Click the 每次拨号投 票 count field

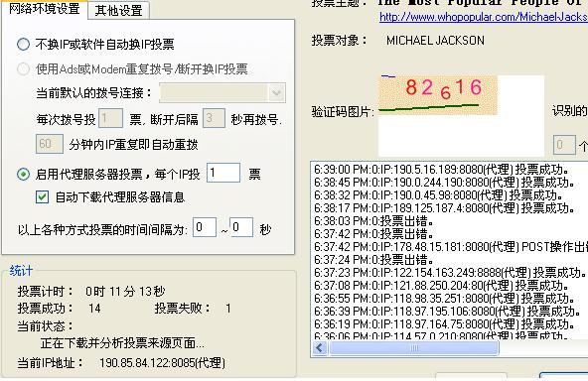coord(110,118)
